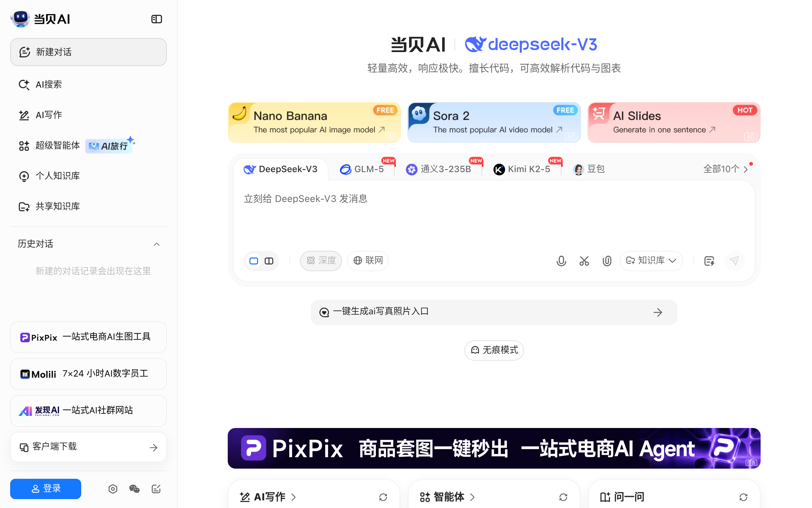Open the AI Slides promo card
This screenshot has height=508, width=812.
click(674, 123)
